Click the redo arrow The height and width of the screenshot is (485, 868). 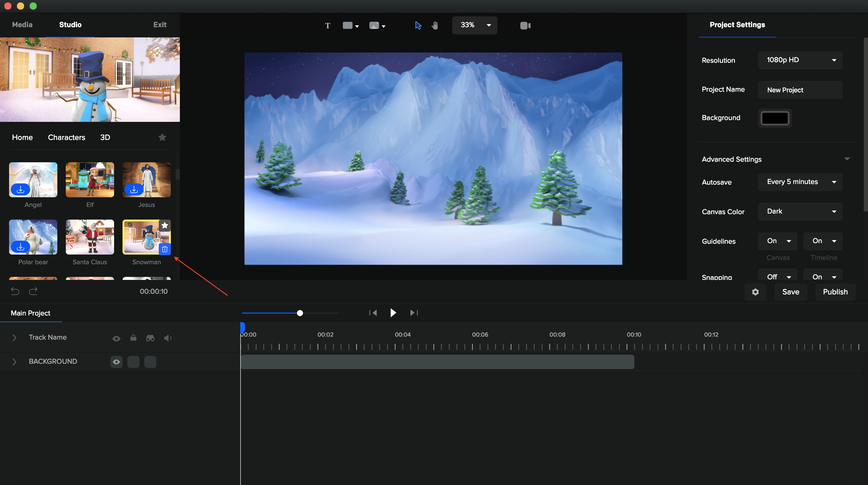tap(33, 291)
